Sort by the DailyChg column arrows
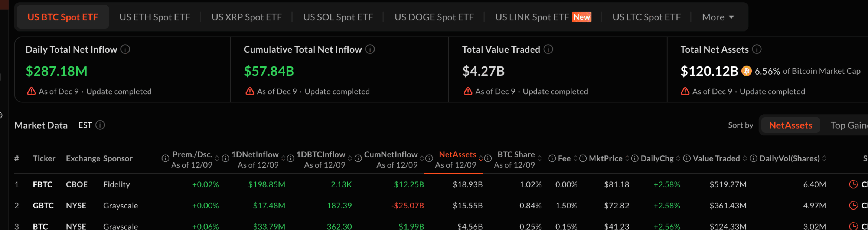868x230 pixels. (678, 158)
